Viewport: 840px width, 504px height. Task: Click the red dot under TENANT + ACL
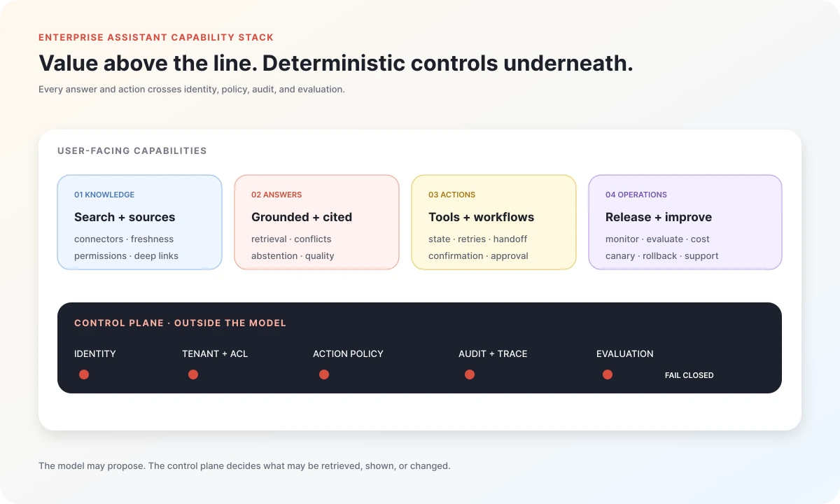(193, 374)
